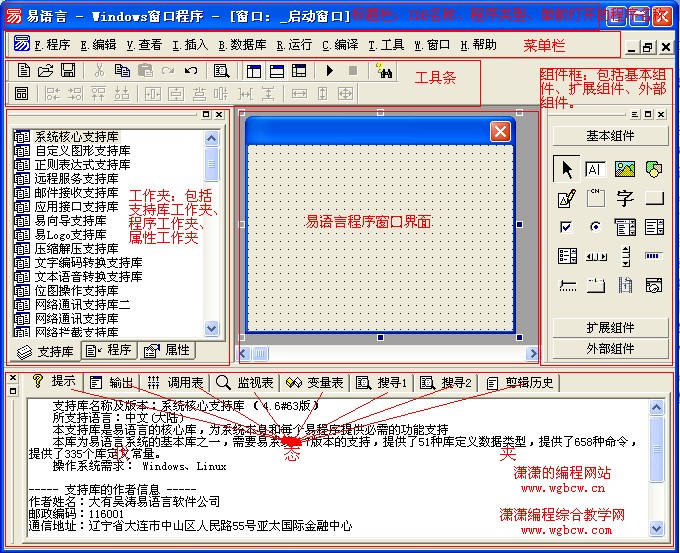Viewport: 680px width, 553px height.
Task: Click the preview window toolbar icon
Action: 21,93
